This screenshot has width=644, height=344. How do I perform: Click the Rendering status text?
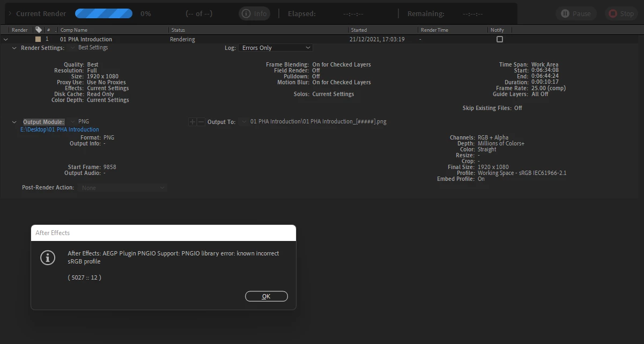183,39
